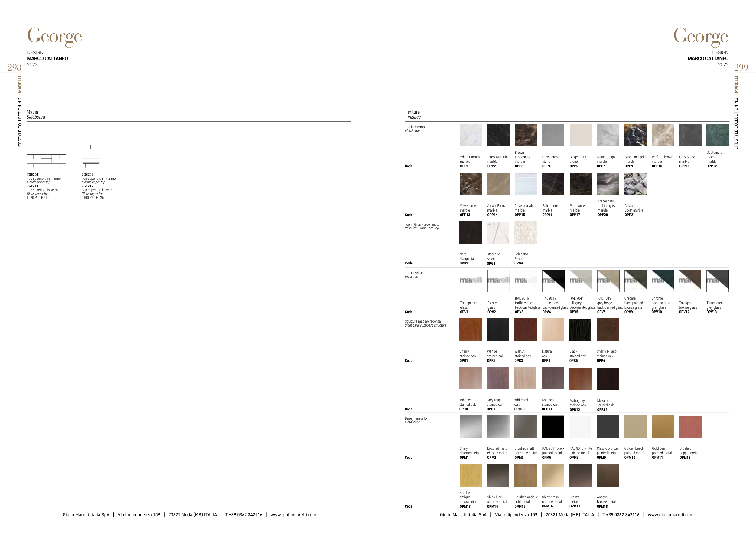756x535 pixels.
Task: Choose the Statuario Select stoneware swatch
Action: pos(498,232)
